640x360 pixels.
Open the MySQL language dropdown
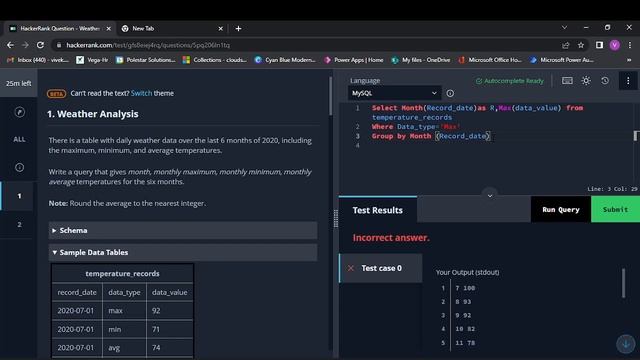click(x=394, y=93)
